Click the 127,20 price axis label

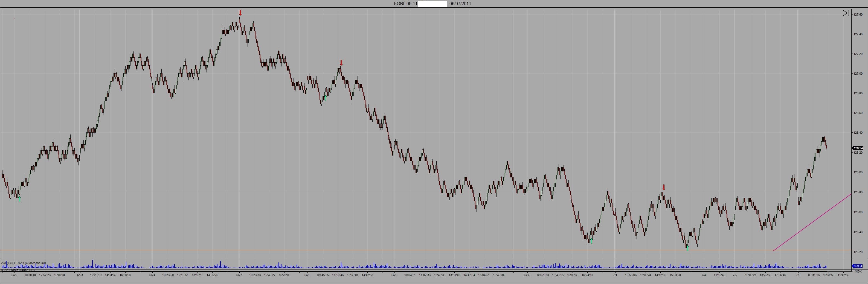coord(858,54)
